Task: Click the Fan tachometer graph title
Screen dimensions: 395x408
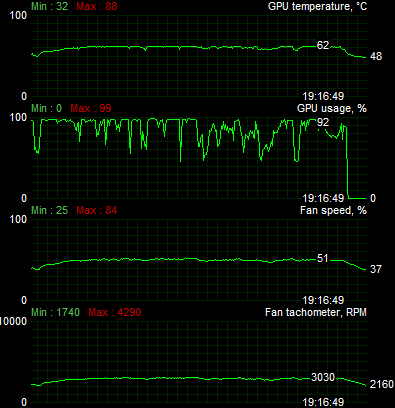Action: pyautogui.click(x=316, y=312)
